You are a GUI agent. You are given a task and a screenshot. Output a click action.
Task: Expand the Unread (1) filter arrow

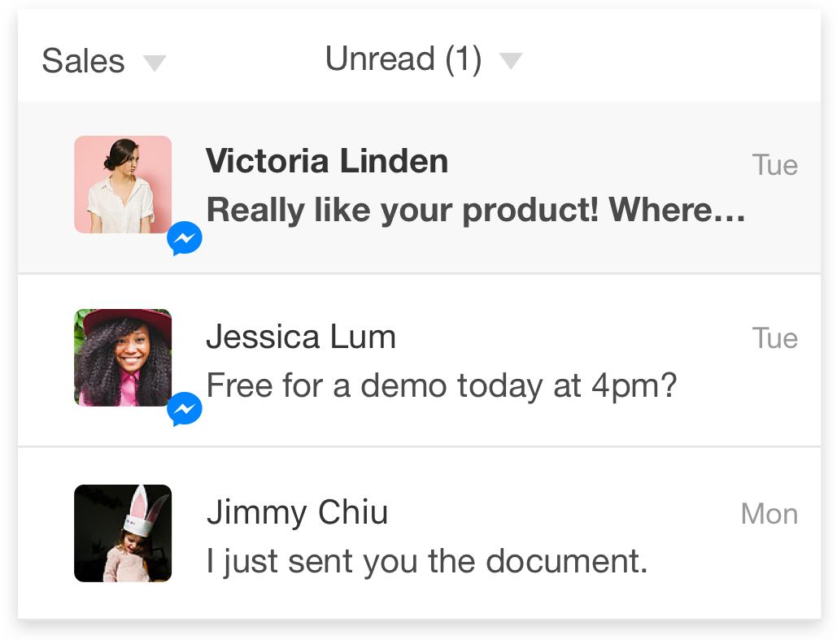tap(511, 60)
